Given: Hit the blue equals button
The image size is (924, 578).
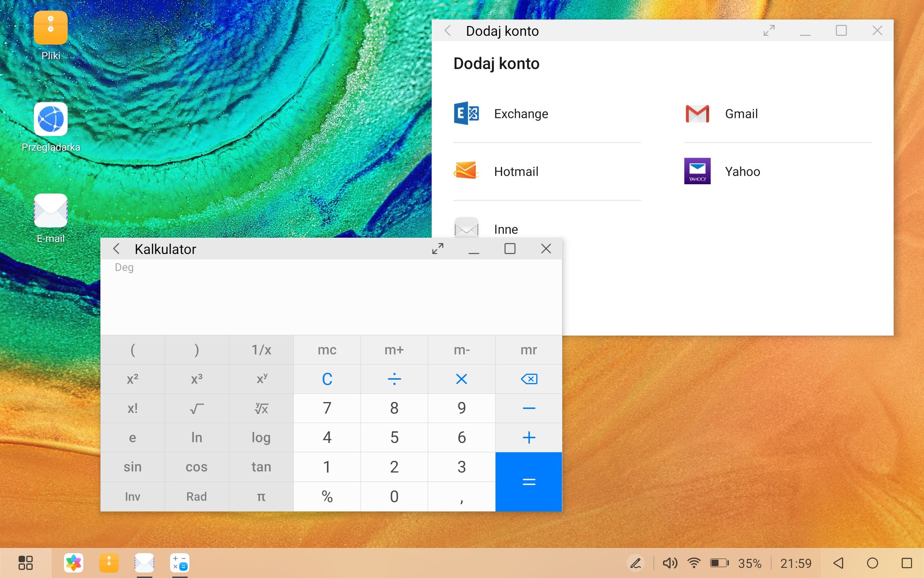Looking at the screenshot, I should click(529, 482).
